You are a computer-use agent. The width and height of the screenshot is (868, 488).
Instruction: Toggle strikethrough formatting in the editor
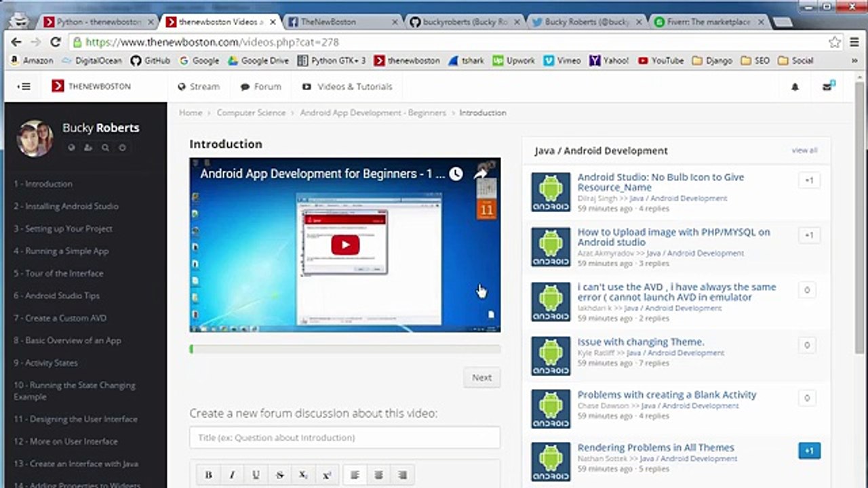279,475
